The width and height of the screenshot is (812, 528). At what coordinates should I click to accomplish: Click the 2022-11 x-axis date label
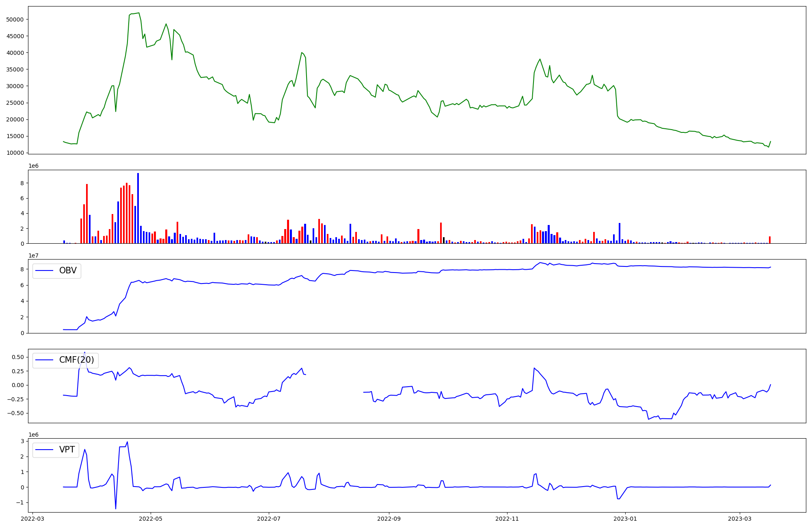coord(507,519)
